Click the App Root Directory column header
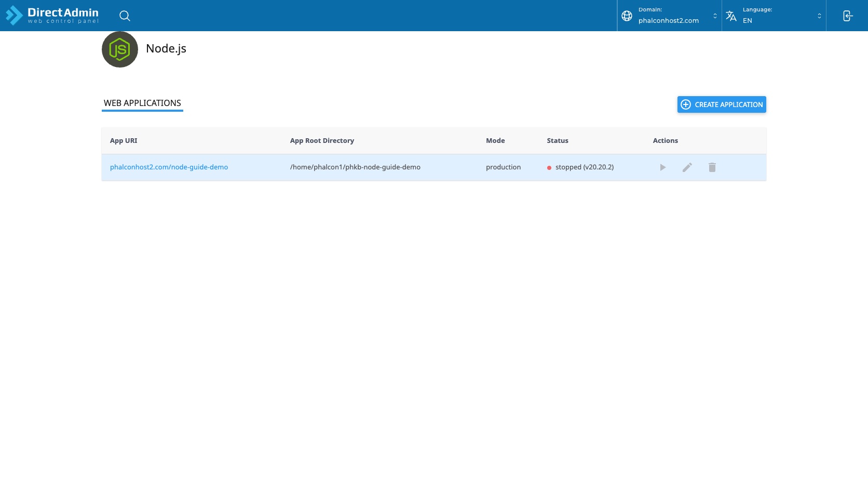 (322, 140)
